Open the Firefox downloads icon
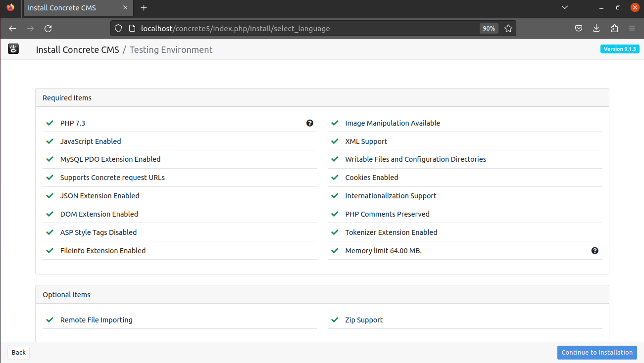 (x=596, y=29)
